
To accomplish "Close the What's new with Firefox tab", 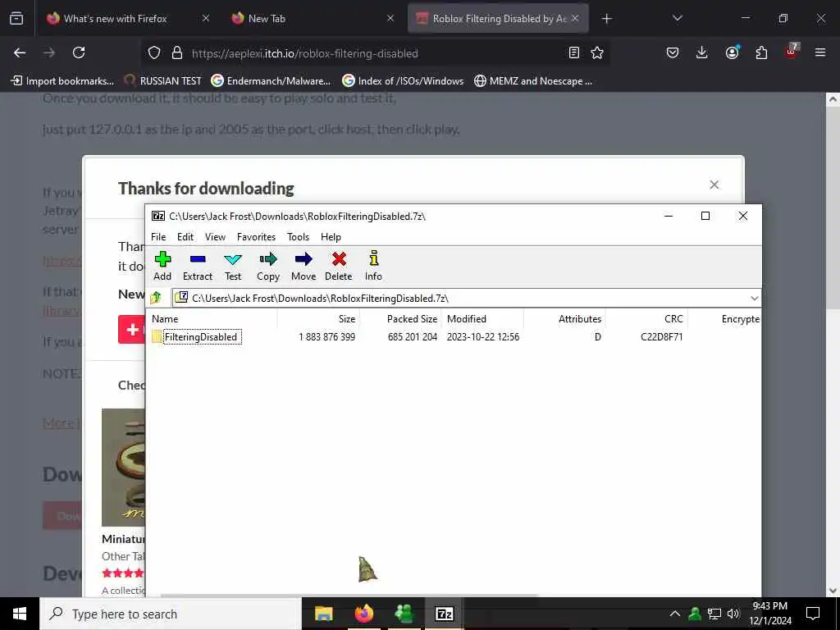I will 206,18.
